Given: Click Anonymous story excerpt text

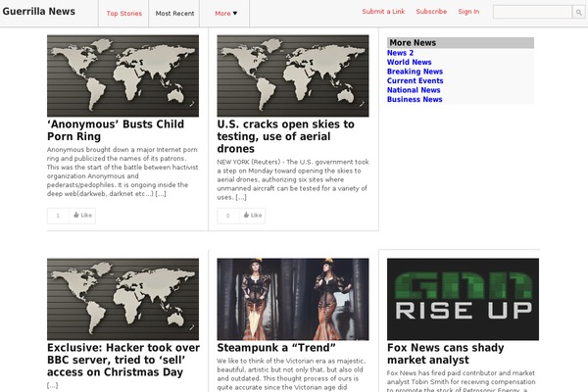Looking at the screenshot, I should click(122, 171).
